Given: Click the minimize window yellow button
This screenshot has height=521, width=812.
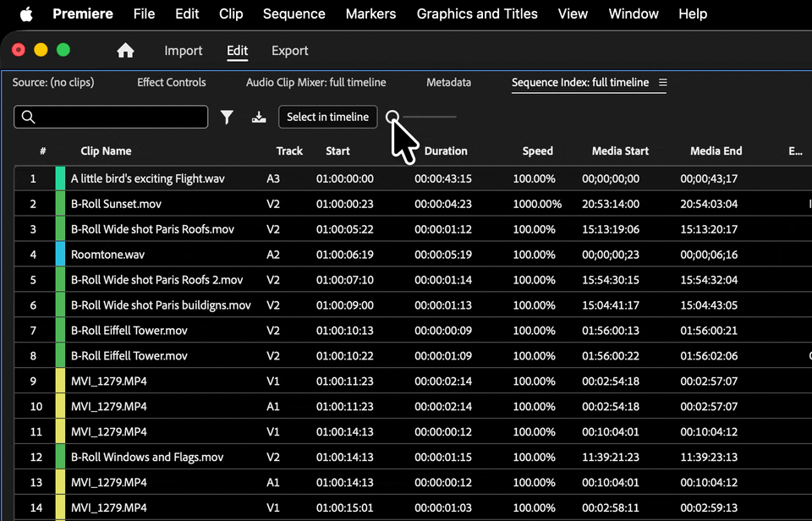Looking at the screenshot, I should [x=41, y=50].
